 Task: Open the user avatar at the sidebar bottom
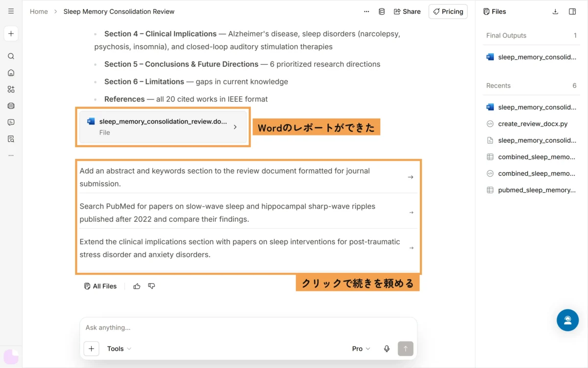click(x=11, y=357)
